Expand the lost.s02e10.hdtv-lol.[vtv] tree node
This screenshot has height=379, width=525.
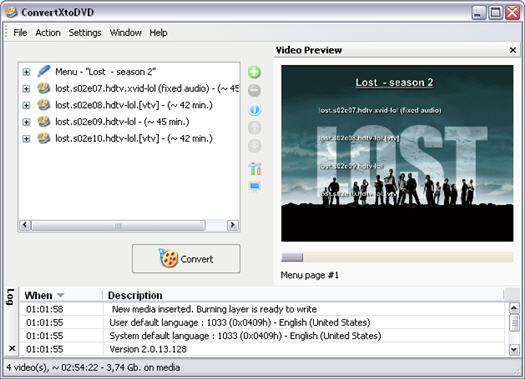tap(26, 139)
